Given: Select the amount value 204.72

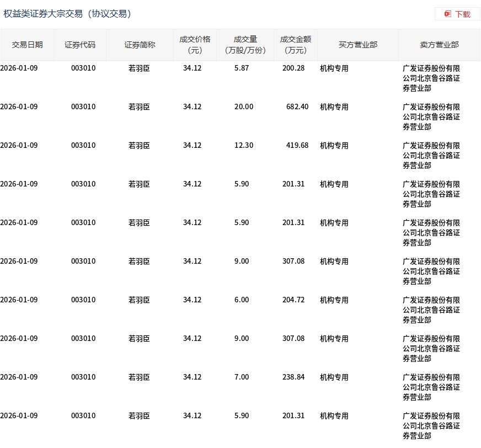Looking at the screenshot, I should coord(293,300).
